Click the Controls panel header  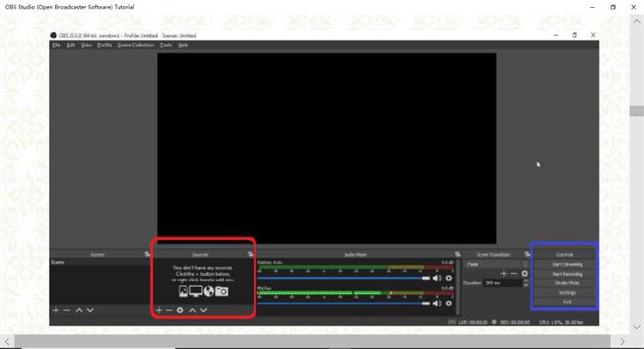pos(565,254)
